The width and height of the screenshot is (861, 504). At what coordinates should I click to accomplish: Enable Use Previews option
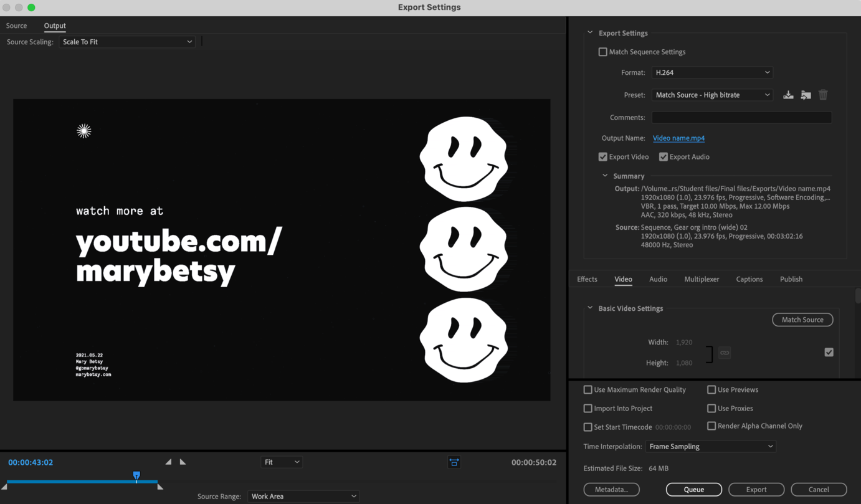[711, 389]
